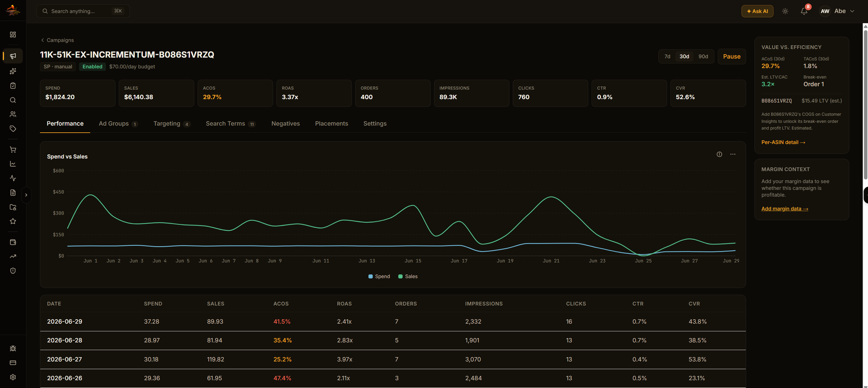Sort by the DATE column header
The height and width of the screenshot is (388, 868).
pyautogui.click(x=54, y=304)
